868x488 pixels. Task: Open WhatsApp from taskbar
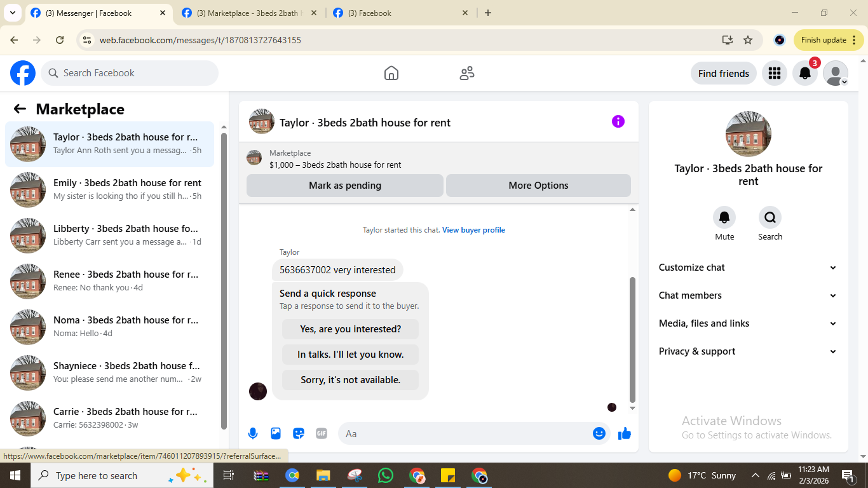click(386, 475)
